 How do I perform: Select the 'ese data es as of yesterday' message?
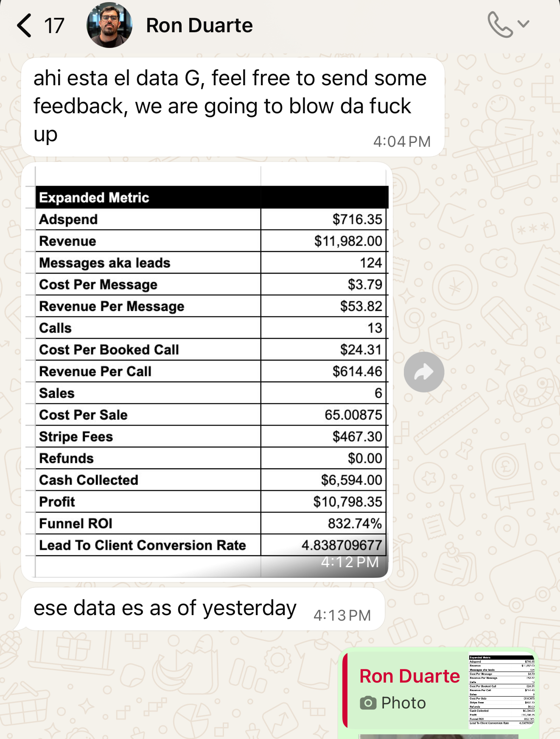tap(165, 608)
